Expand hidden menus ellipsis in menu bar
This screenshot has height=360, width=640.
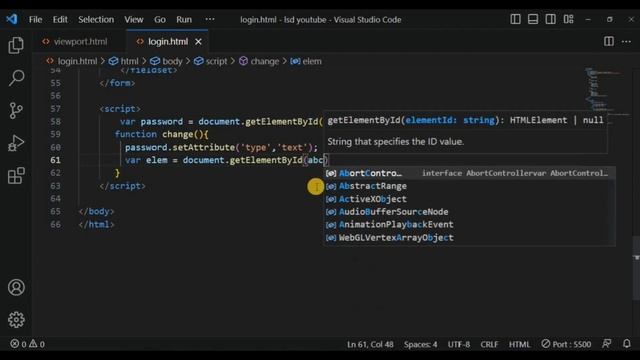pos(210,19)
